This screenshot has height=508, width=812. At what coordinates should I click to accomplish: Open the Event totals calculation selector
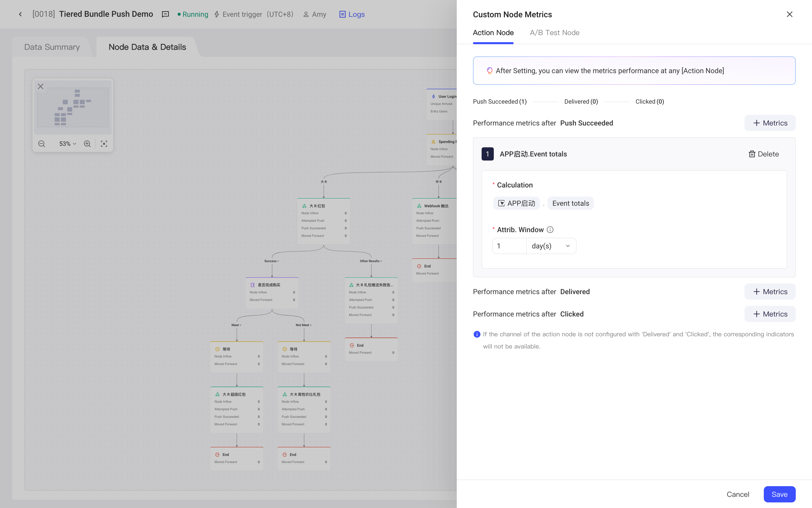point(570,203)
